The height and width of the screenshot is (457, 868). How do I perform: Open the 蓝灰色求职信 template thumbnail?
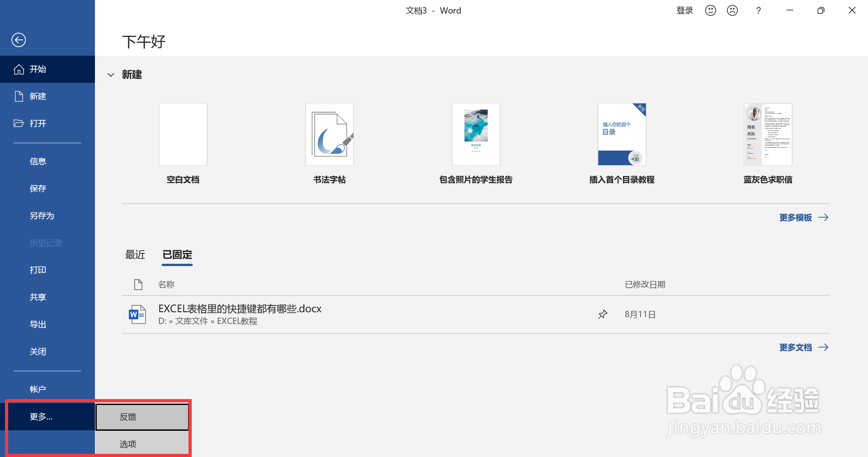[768, 134]
